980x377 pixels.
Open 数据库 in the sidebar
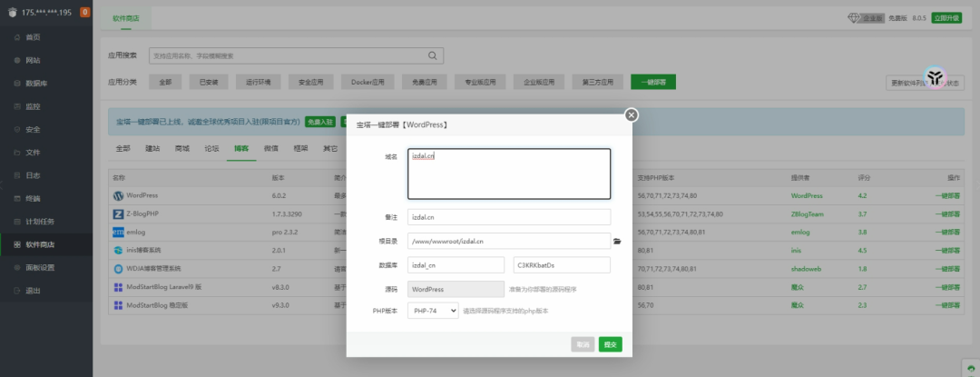point(36,84)
